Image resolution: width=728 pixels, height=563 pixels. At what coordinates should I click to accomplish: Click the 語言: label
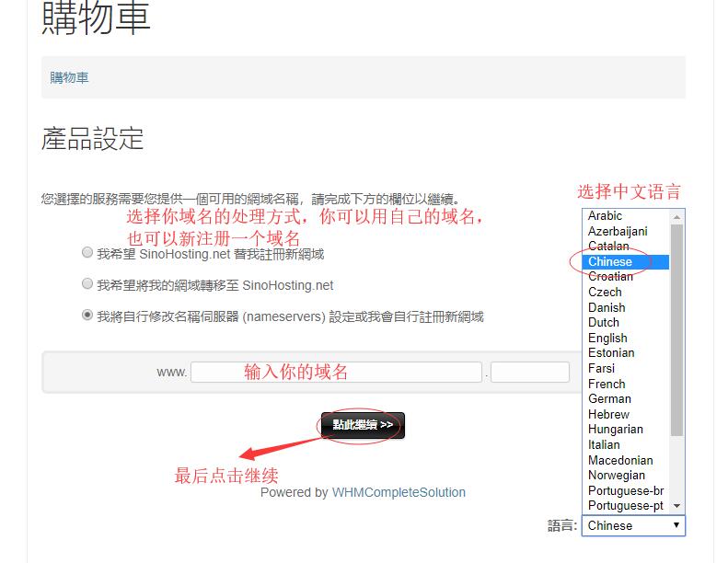562,525
